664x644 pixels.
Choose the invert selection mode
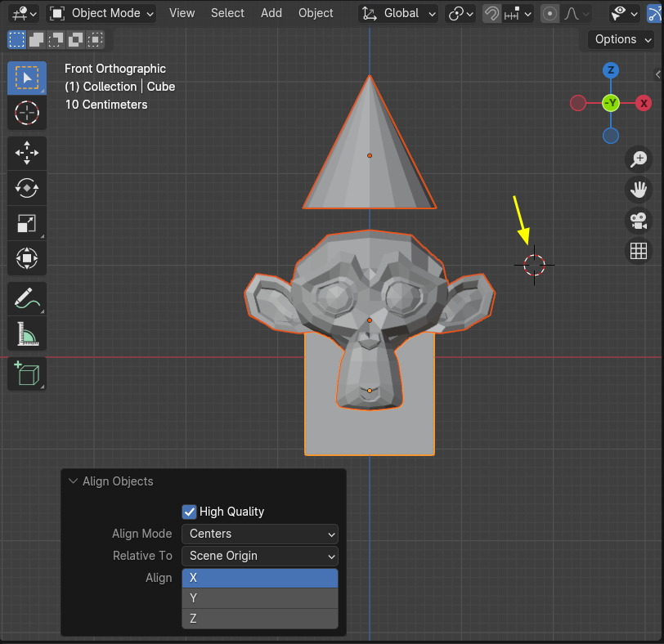75,40
